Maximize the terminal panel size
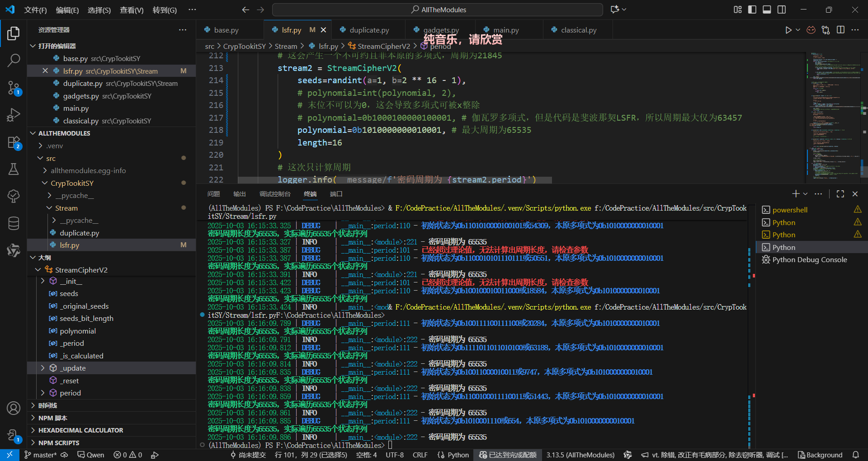This screenshot has height=461, width=868. point(840,194)
